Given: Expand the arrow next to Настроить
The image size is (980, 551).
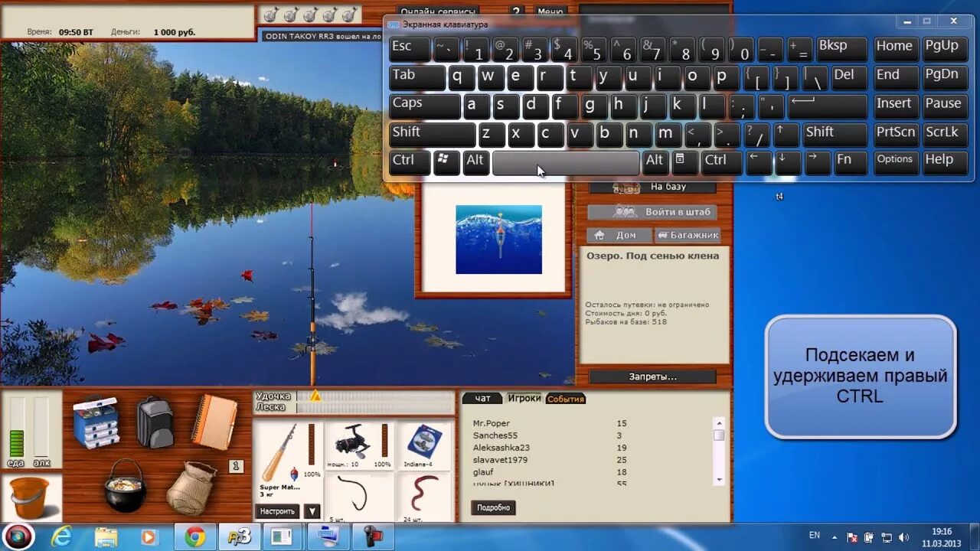Looking at the screenshot, I should [312, 511].
